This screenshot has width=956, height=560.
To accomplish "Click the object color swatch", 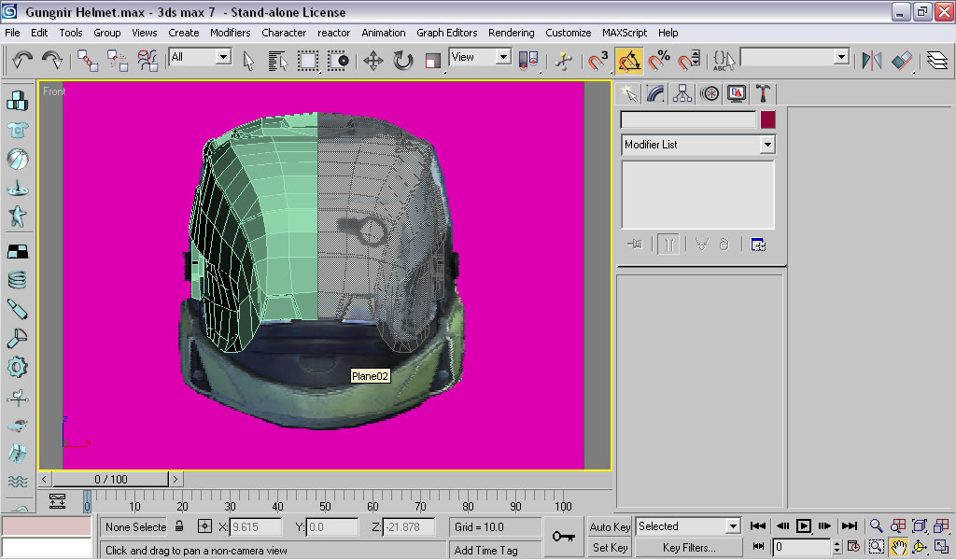I will (767, 119).
